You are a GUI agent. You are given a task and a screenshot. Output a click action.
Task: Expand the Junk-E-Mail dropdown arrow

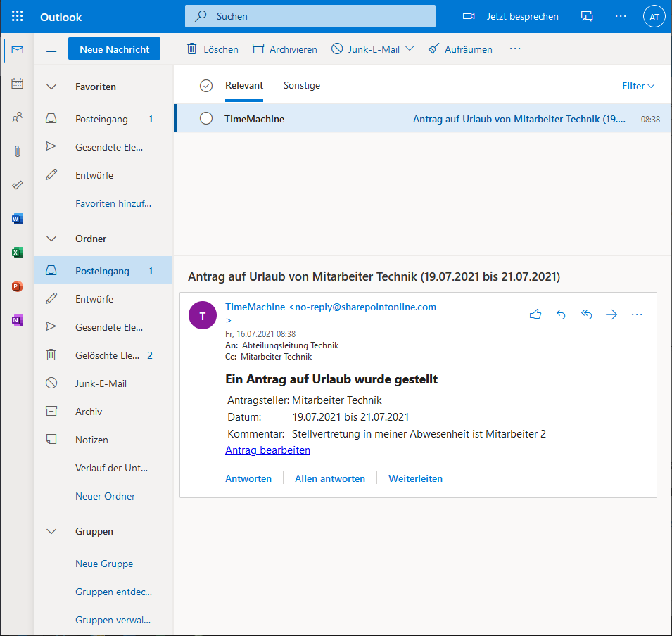click(x=410, y=49)
